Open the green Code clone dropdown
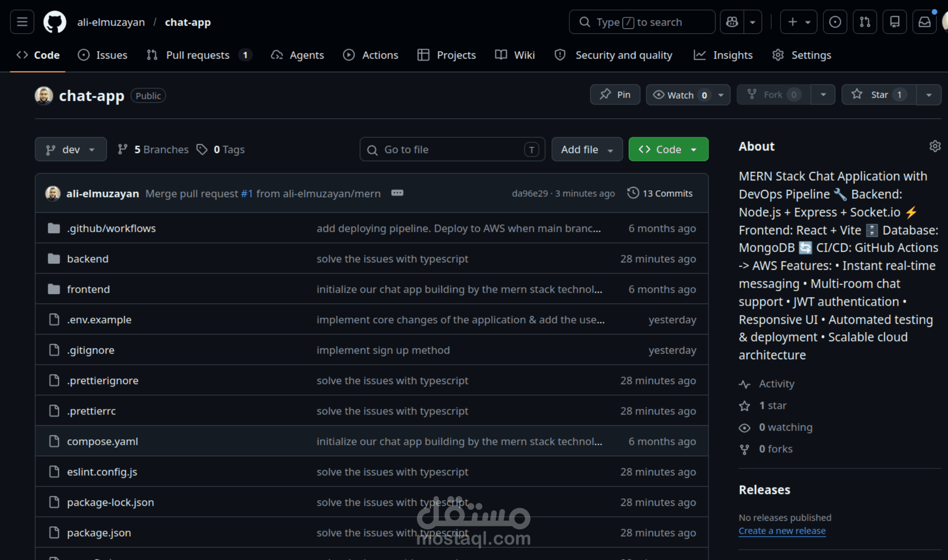The image size is (948, 560). [x=668, y=150]
